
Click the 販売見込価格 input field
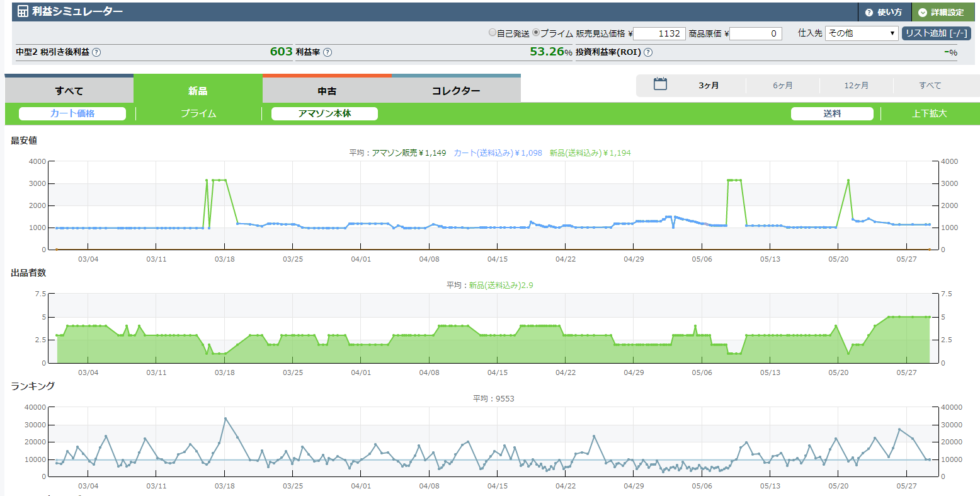pyautogui.click(x=659, y=33)
